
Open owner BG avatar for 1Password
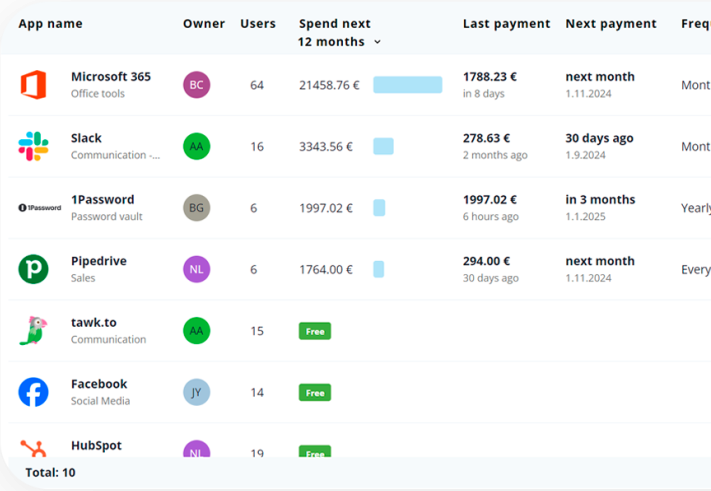[196, 208]
